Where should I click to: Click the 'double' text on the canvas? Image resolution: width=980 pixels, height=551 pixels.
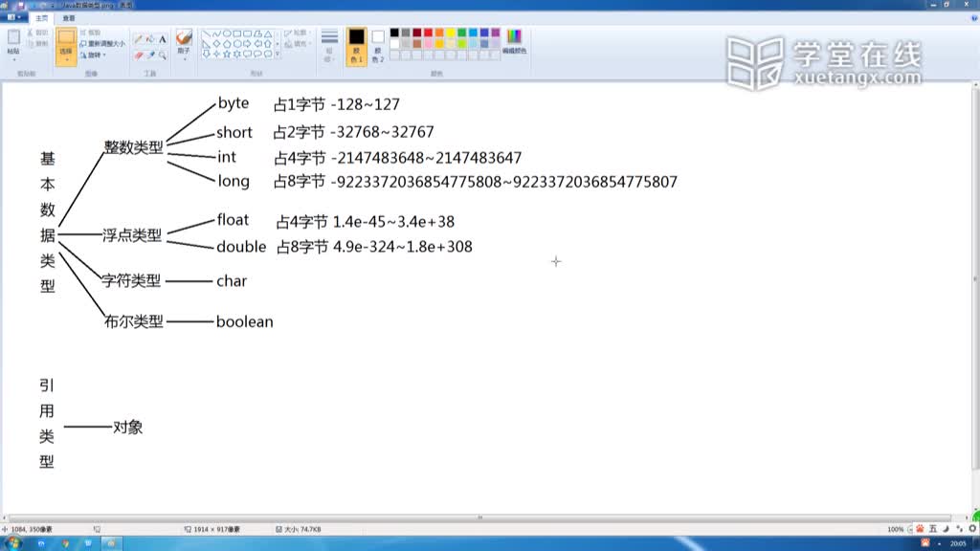pyautogui.click(x=241, y=247)
